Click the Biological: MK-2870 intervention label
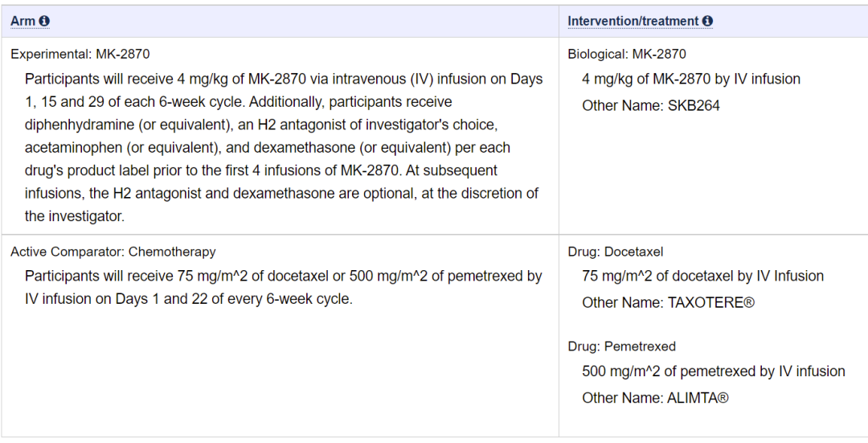868x443 pixels. click(627, 55)
